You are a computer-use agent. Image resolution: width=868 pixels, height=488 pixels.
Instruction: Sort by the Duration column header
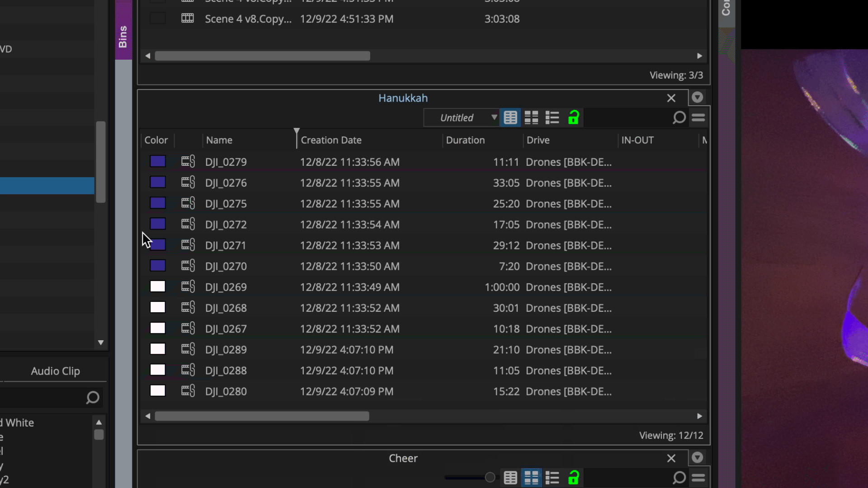[465, 140]
